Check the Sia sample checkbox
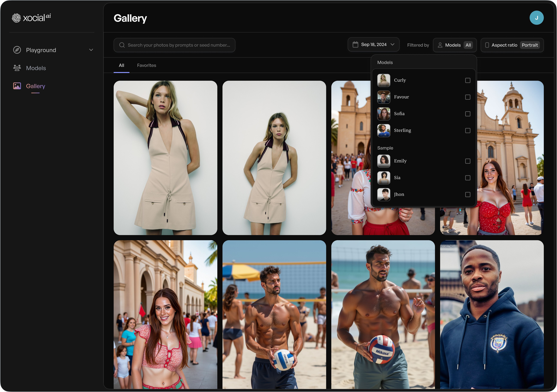557x392 pixels. coord(468,178)
